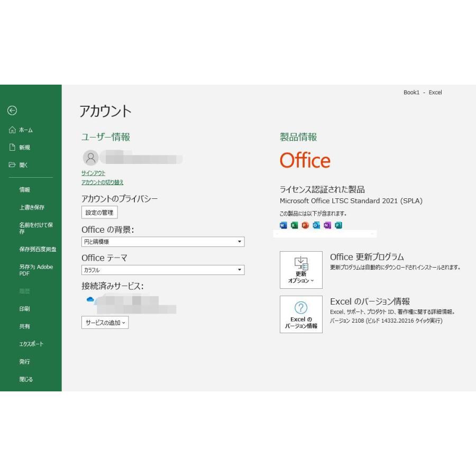Open the Office の背景 dropdown
This screenshot has height=476, width=476.
[x=163, y=242]
